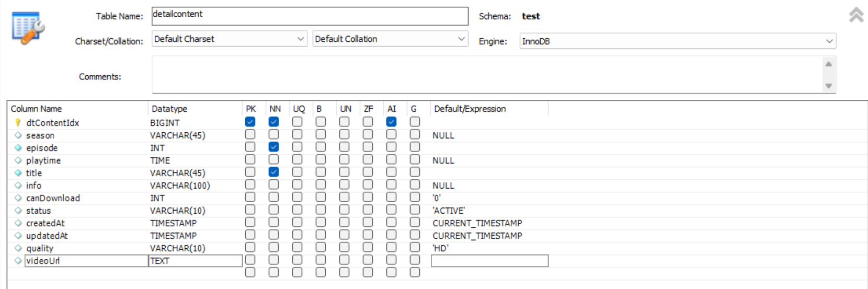
Task: Collapse header using double chevron arrow icon
Action: (x=856, y=15)
